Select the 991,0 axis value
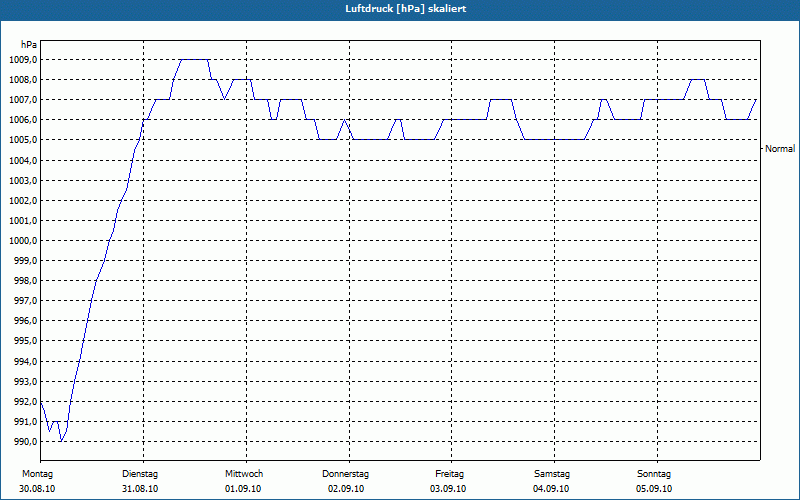Image resolution: width=800 pixels, height=500 pixels. pyautogui.click(x=25, y=422)
